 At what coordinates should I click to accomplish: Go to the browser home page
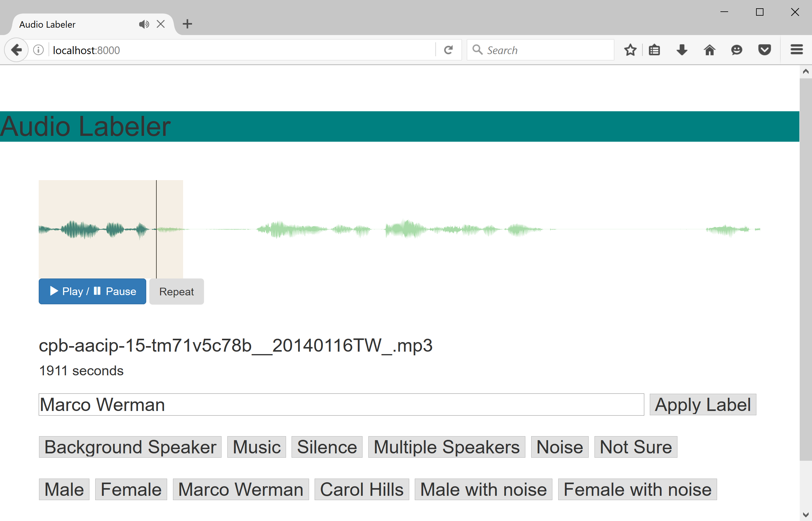[709, 50]
